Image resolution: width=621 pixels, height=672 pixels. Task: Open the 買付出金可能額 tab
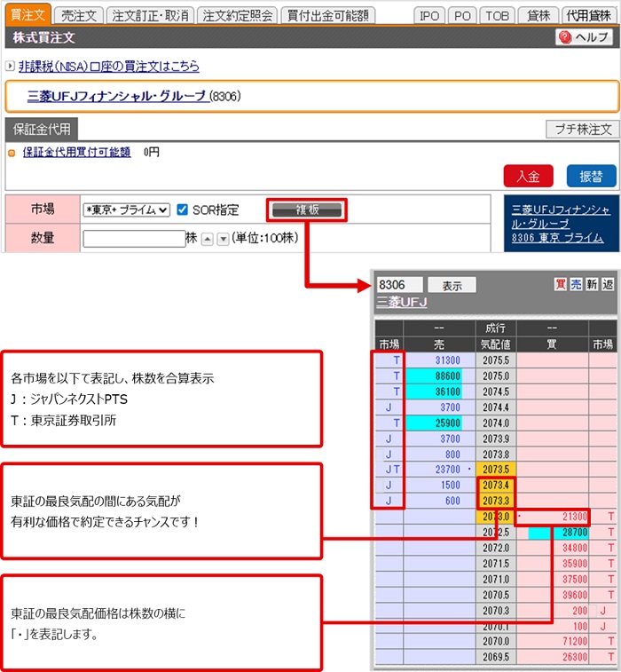tap(327, 16)
